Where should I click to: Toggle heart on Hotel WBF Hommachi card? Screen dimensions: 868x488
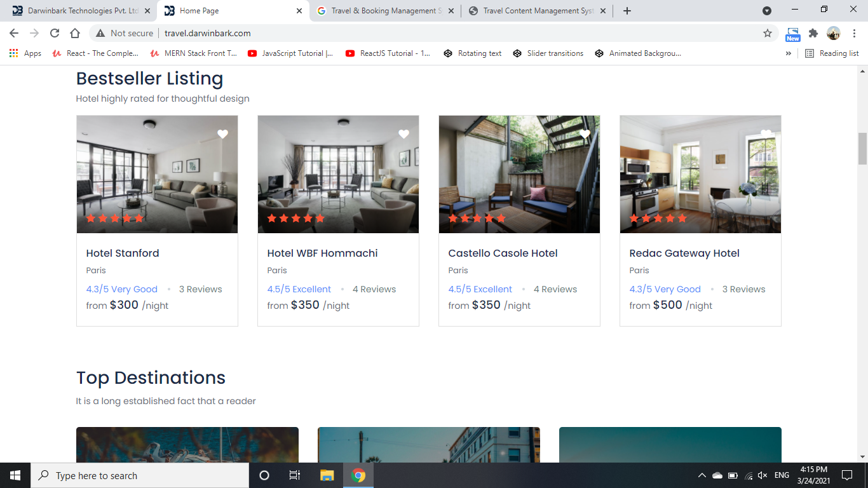[x=403, y=134]
